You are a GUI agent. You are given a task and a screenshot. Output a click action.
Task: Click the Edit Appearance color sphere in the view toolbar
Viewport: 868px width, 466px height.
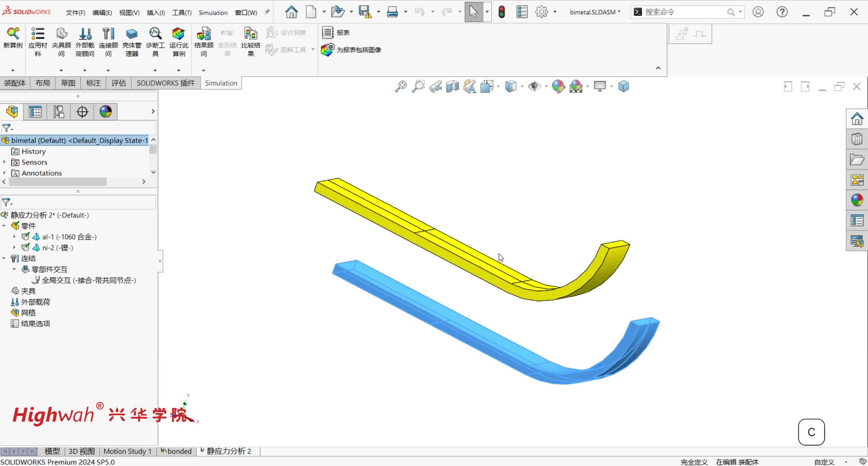[x=558, y=87]
